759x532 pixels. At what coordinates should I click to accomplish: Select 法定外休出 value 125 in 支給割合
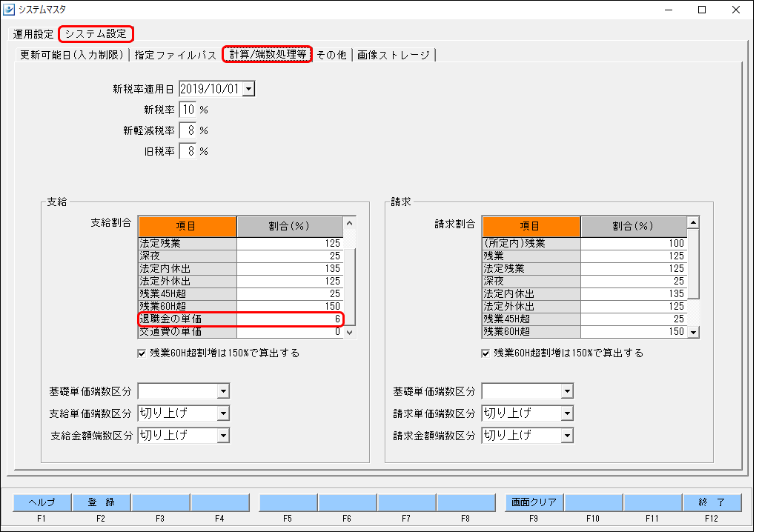coord(290,282)
